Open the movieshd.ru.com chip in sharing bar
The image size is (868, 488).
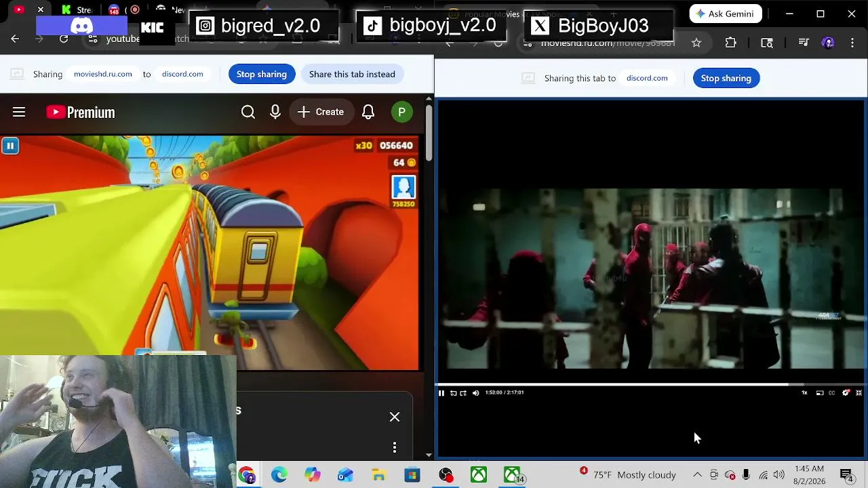(103, 74)
